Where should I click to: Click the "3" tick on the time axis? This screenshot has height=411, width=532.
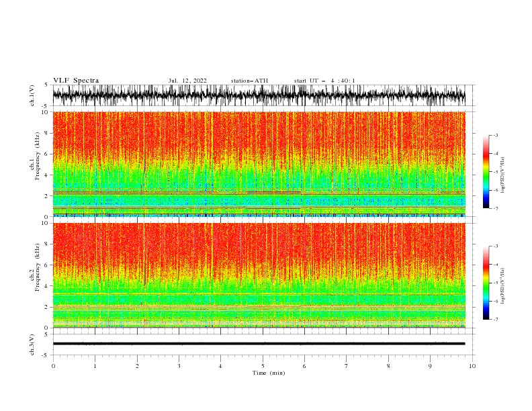point(179,366)
